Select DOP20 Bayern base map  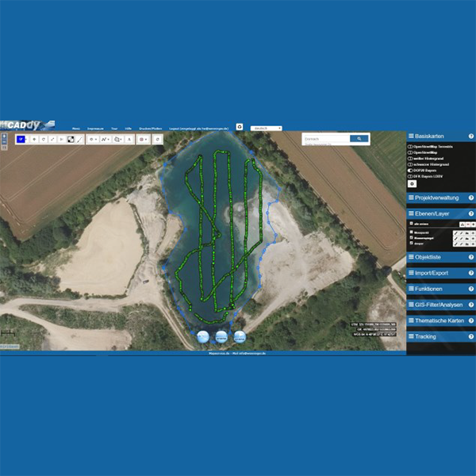pos(425,170)
